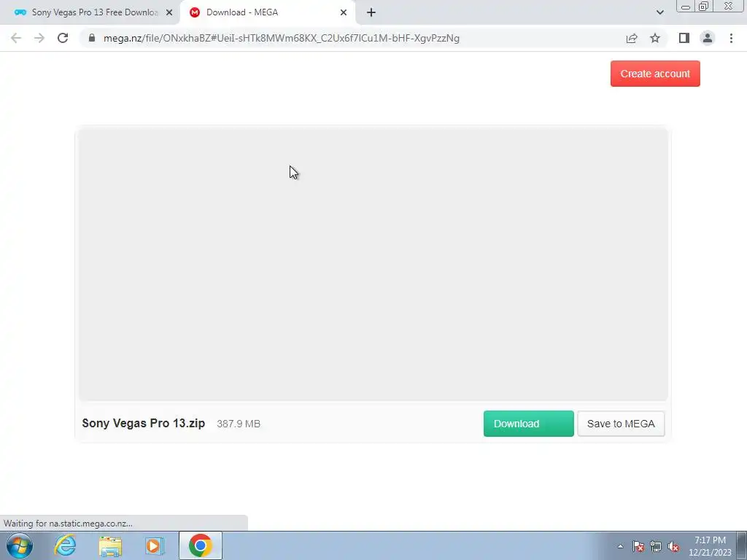Open Windows Explorer folder on taskbar
This screenshot has width=747, height=560.
point(110,545)
